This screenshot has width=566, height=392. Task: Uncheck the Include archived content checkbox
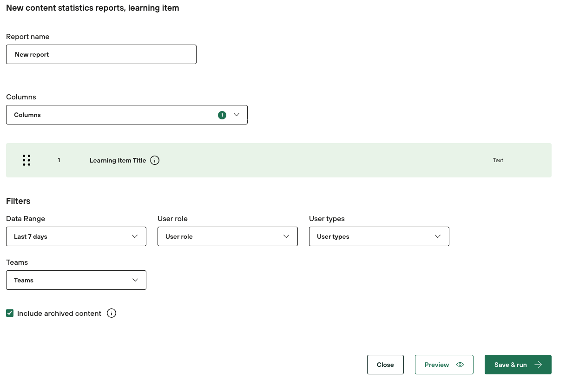click(10, 313)
